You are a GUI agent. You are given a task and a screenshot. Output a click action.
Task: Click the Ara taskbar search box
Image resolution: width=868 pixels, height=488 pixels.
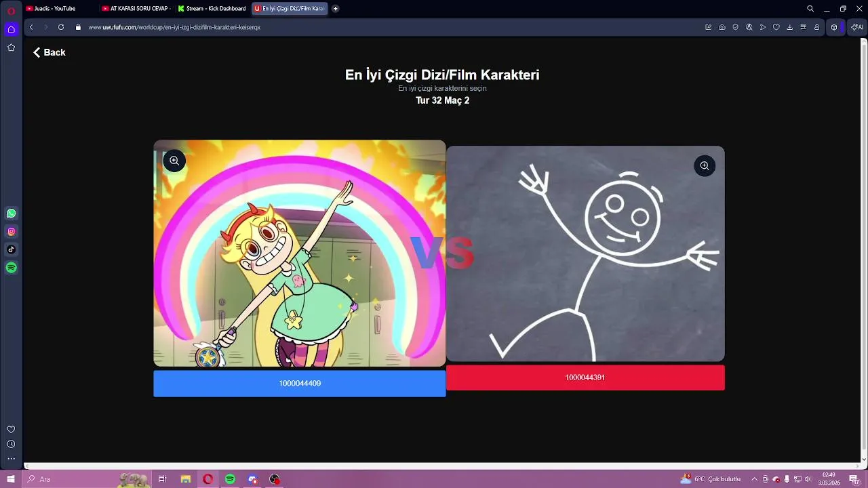tap(87, 479)
